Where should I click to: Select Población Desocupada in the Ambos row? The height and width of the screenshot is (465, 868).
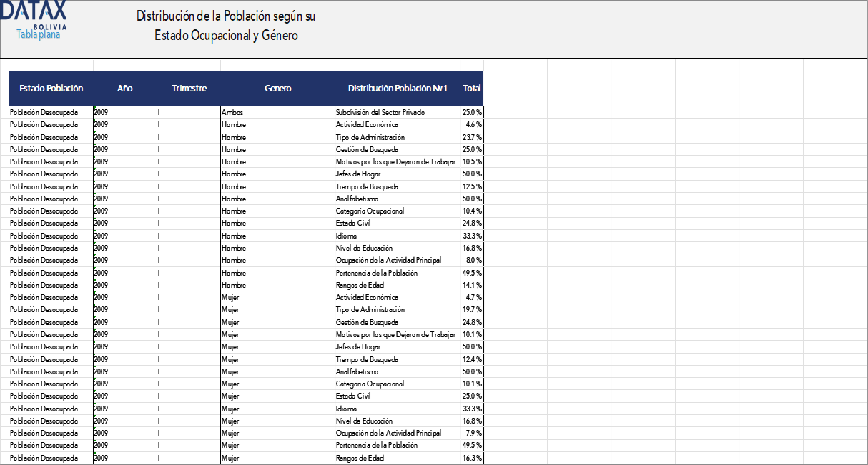(51, 112)
